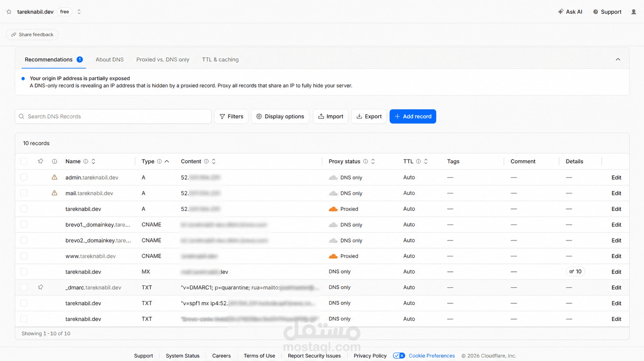Click the TTL column info icon
This screenshot has height=361, width=644.
(x=418, y=161)
